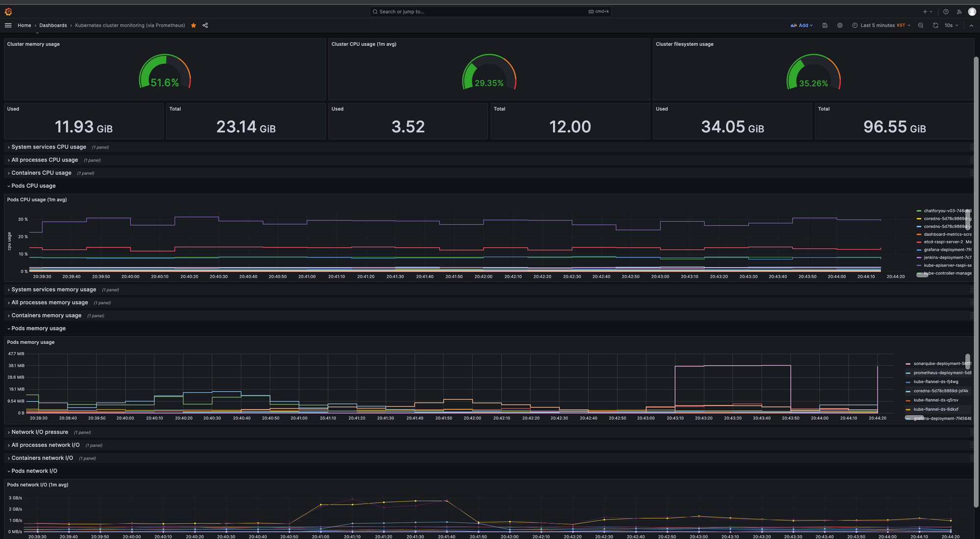Open dashboard settings gear icon
Screen dimensions: 980x539
[x=840, y=26]
